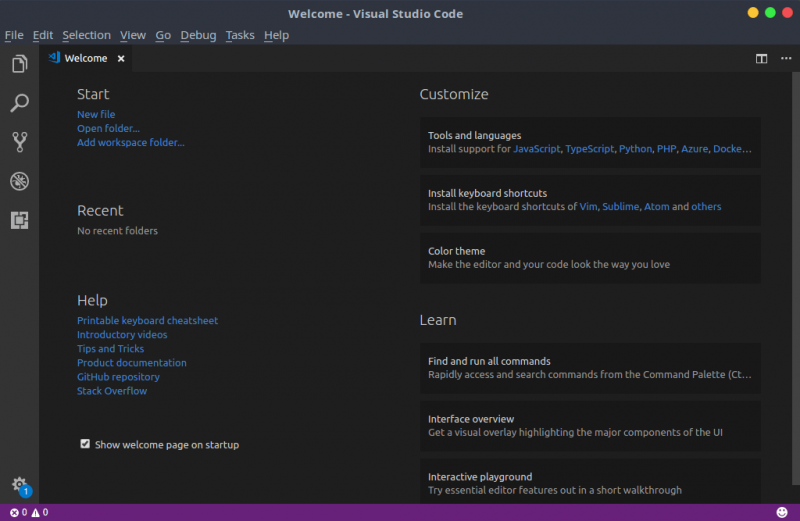Open the Explorer view in activity bar
Image resolution: width=800 pixels, height=521 pixels.
[x=19, y=64]
